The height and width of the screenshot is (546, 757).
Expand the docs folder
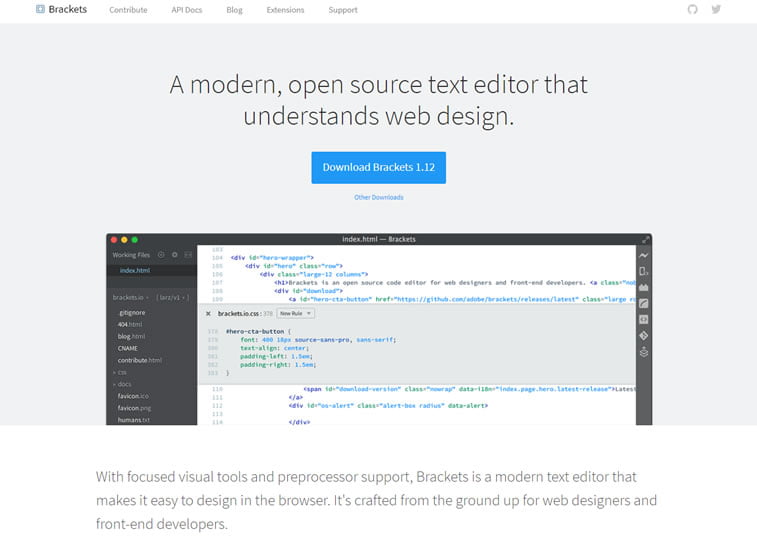[122, 384]
